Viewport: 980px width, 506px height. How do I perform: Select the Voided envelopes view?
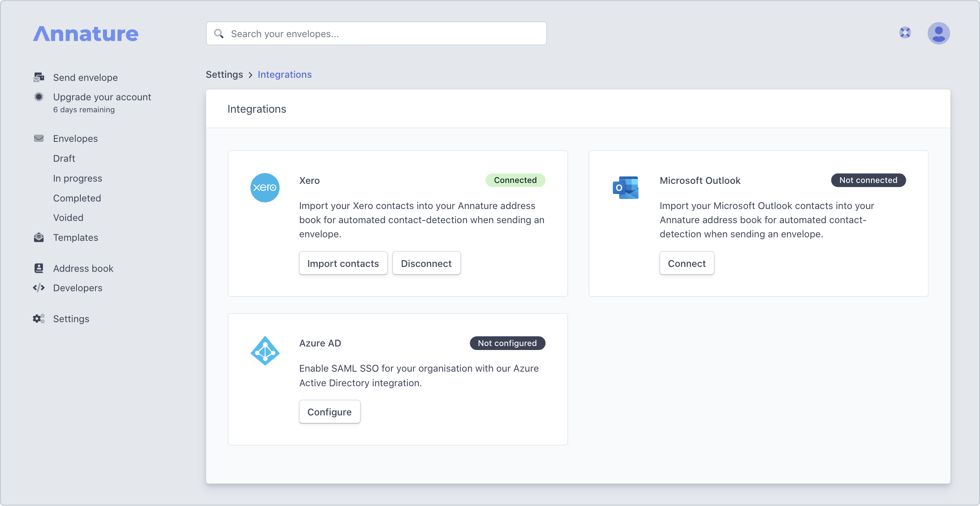(x=68, y=217)
